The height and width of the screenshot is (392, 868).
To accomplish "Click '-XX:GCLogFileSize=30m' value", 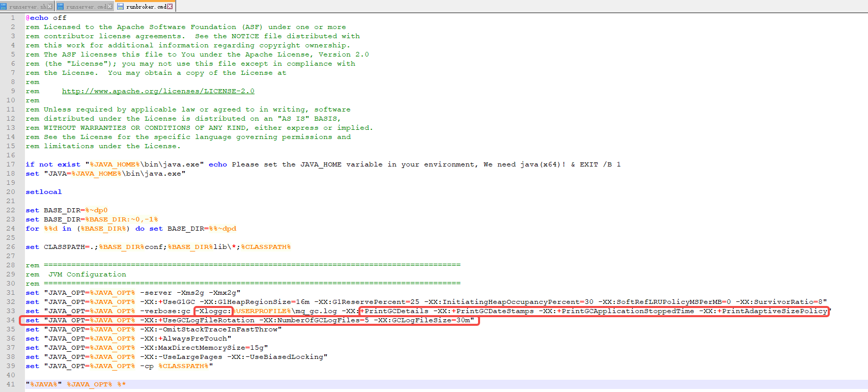I will [x=422, y=320].
